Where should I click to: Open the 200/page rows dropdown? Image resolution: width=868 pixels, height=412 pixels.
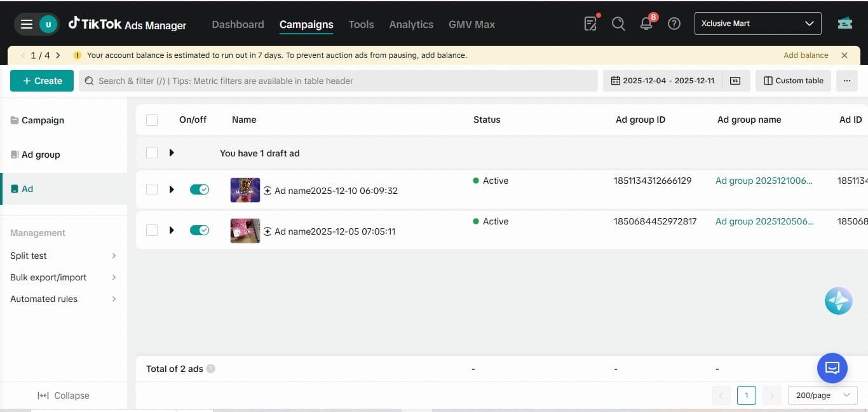point(822,395)
